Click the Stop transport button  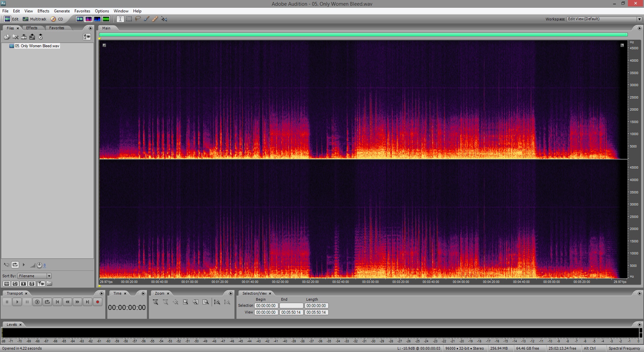pyautogui.click(x=7, y=302)
